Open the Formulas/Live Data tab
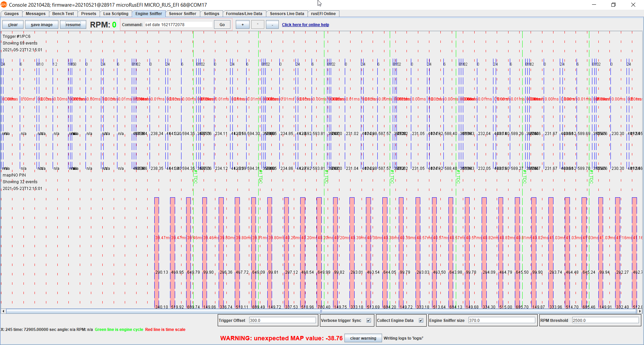Screen dimensions: 644x345 coord(244,14)
